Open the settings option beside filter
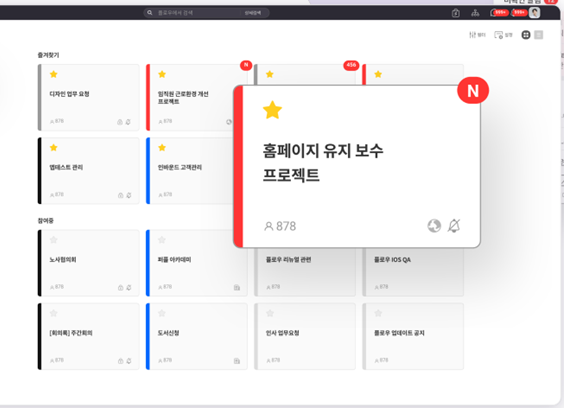Viewport: 564px width, 408px height. click(503, 35)
